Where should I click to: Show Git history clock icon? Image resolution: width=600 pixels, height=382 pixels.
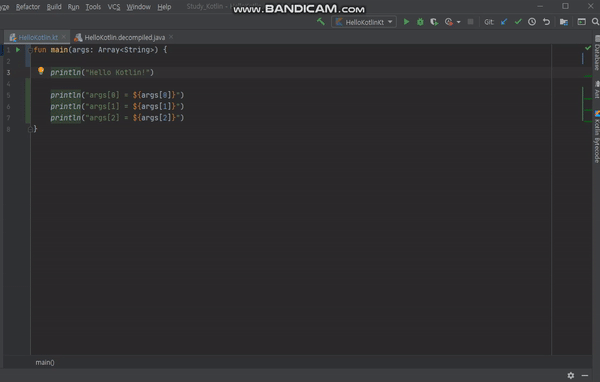pos(532,22)
